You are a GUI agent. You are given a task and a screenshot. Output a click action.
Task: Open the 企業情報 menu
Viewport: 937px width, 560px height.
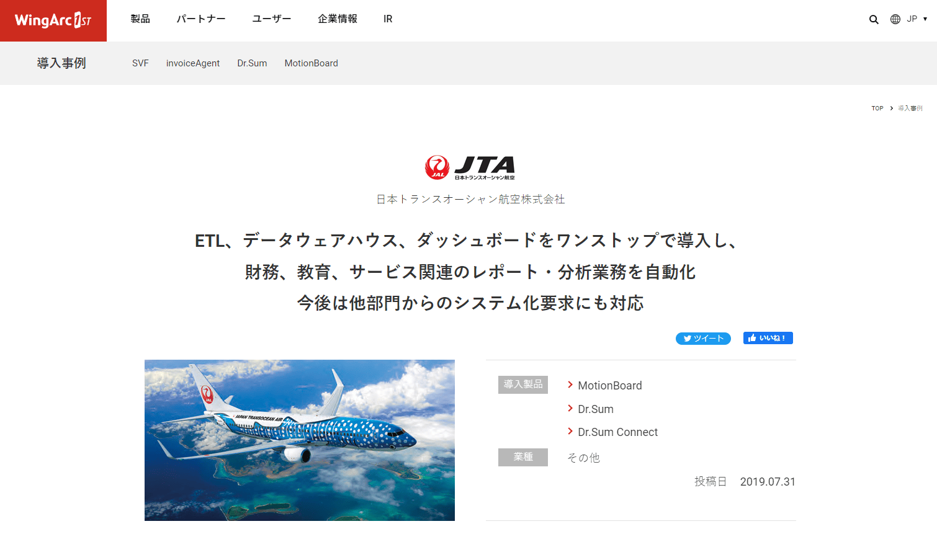pos(338,19)
